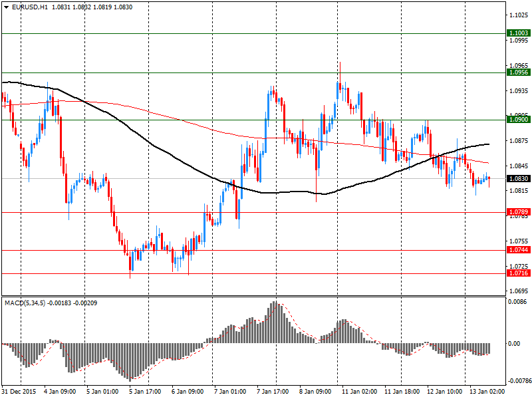Click the red 1.0789 support price label

click(519, 212)
